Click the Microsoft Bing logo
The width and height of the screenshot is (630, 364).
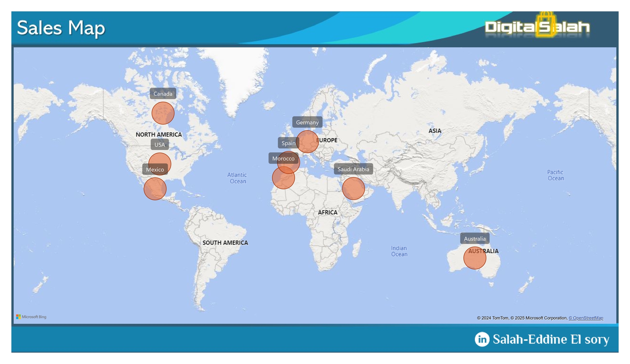[31, 317]
